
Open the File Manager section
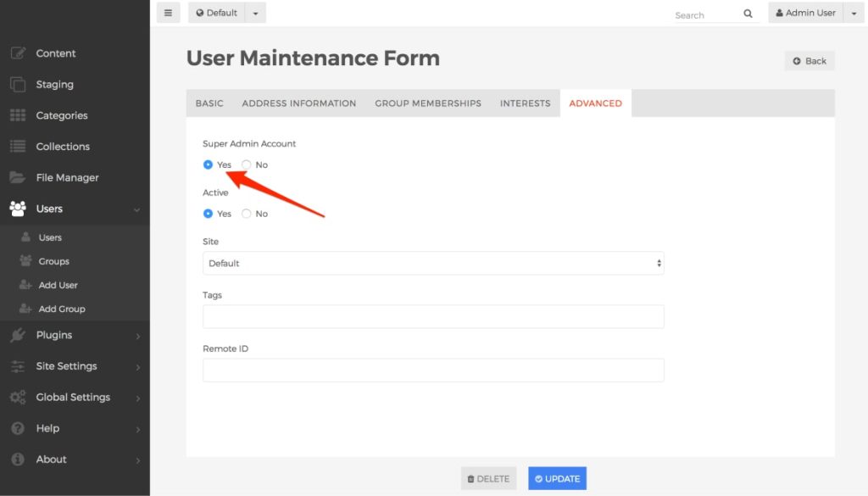(66, 176)
